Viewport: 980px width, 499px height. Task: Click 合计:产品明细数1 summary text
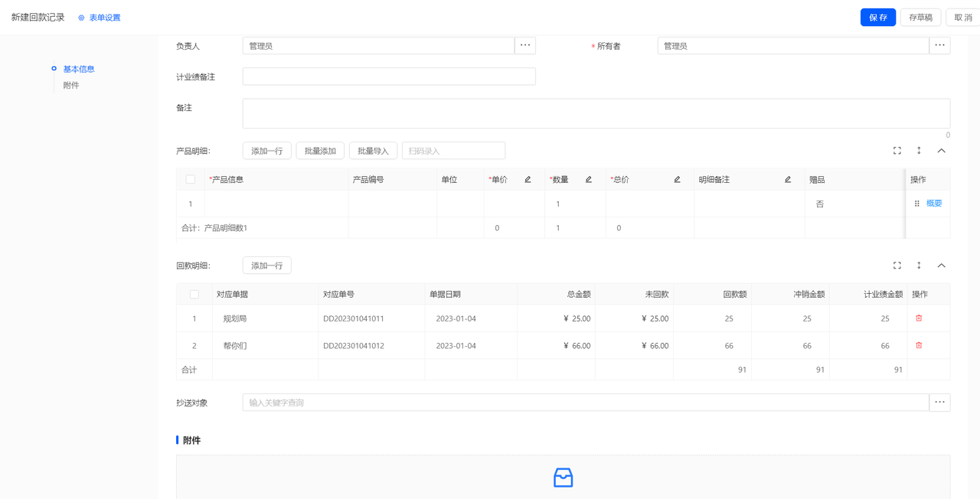[x=214, y=228]
